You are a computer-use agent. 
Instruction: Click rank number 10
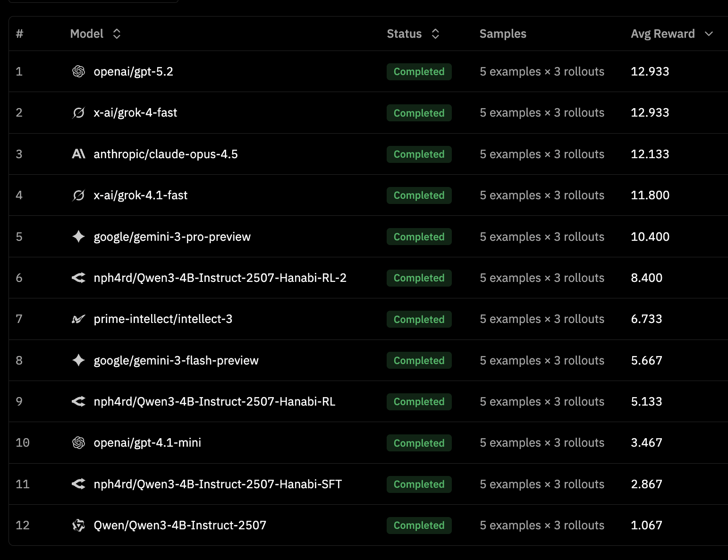click(x=23, y=442)
